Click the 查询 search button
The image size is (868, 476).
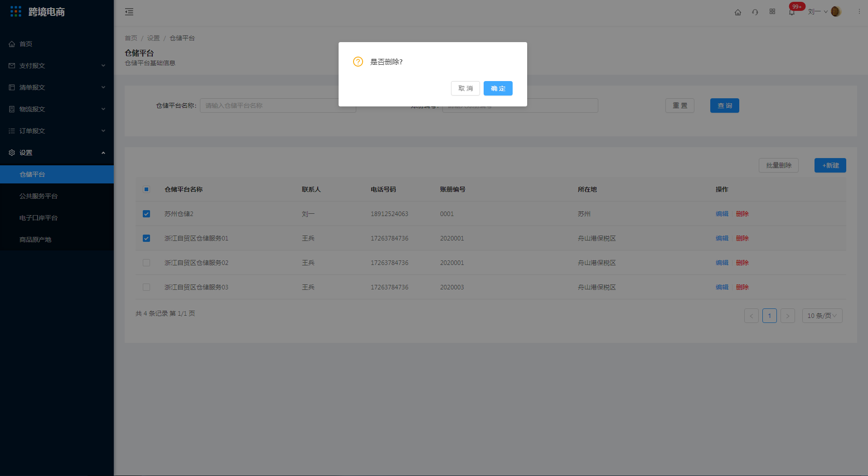[725, 106]
